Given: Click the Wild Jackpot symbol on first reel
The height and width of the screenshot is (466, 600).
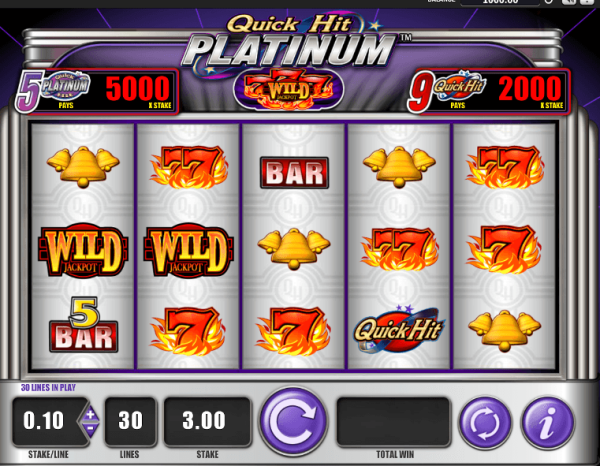Looking at the screenshot, I should point(83,250).
